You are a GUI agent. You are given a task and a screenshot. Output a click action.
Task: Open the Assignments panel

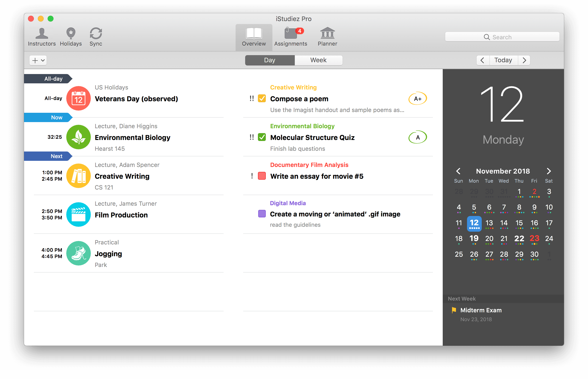tap(290, 37)
